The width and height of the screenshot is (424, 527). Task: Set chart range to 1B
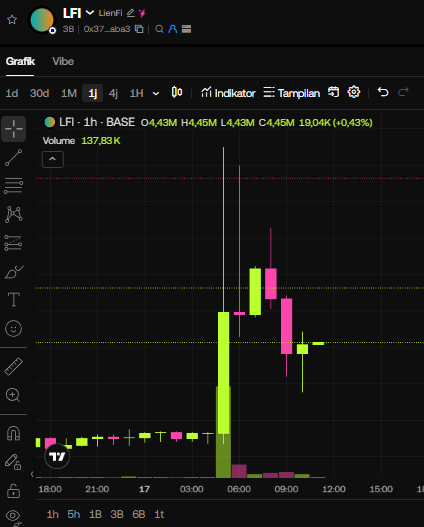point(95,514)
